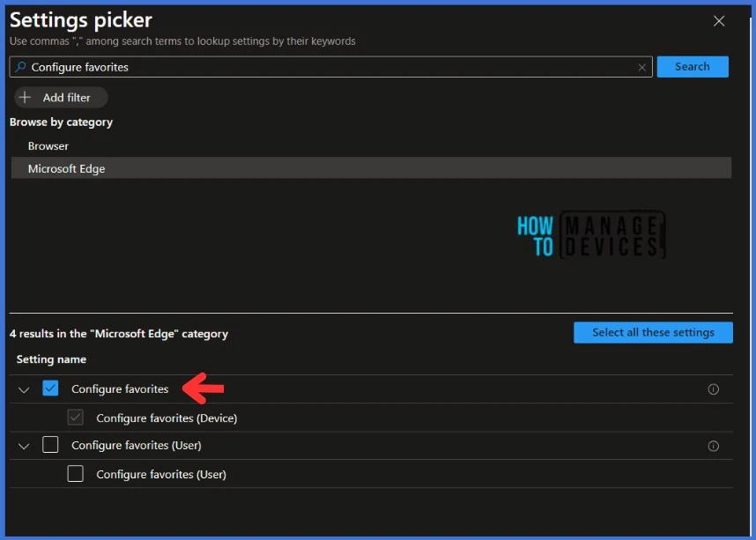The image size is (756, 540).
Task: Open info icon for Configure favorites
Action: click(x=713, y=389)
